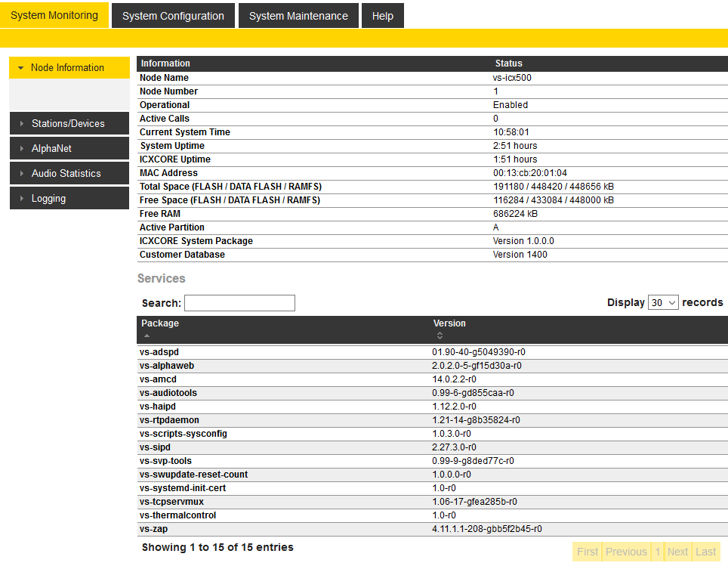This screenshot has width=728, height=566.
Task: Expand the Logging sidebar section
Action: [69, 198]
